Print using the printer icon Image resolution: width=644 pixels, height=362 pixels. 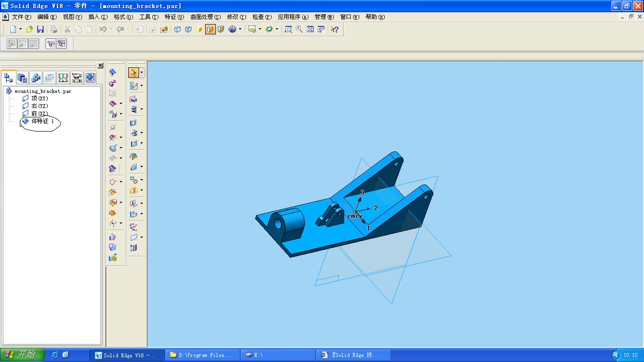pyautogui.click(x=54, y=29)
